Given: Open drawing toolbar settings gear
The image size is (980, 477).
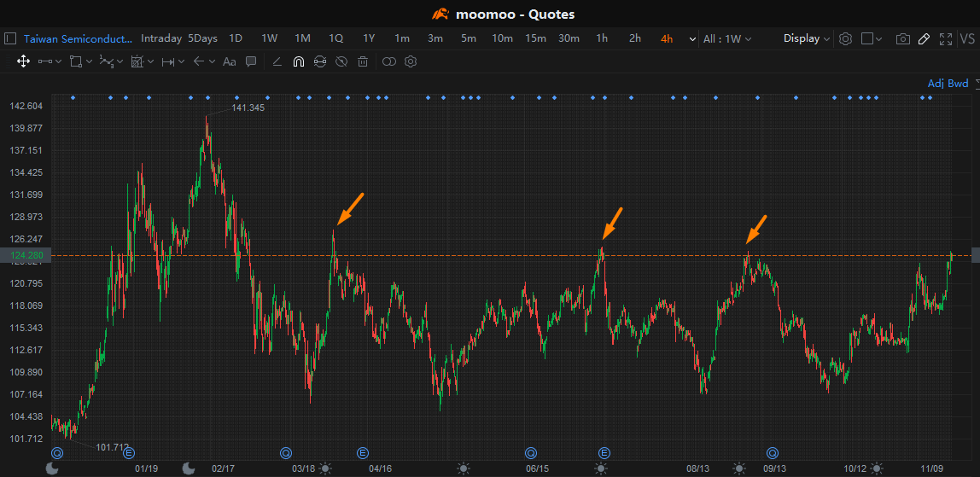Looking at the screenshot, I should pos(411,61).
